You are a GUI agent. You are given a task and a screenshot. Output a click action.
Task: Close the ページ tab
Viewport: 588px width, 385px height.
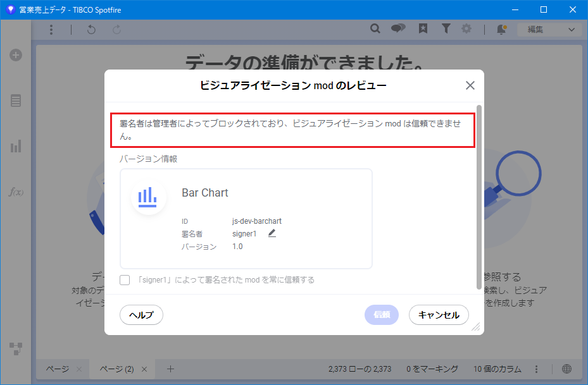point(78,369)
